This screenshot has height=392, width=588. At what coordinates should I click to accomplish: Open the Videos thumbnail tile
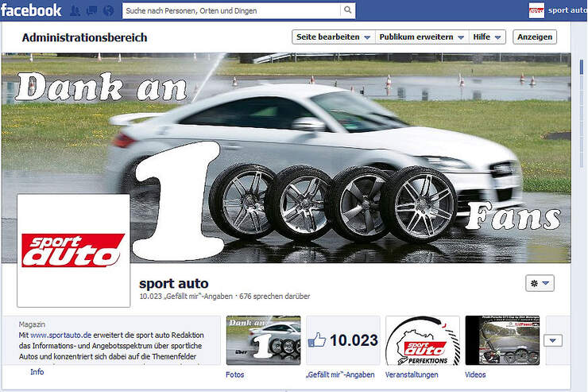502,340
